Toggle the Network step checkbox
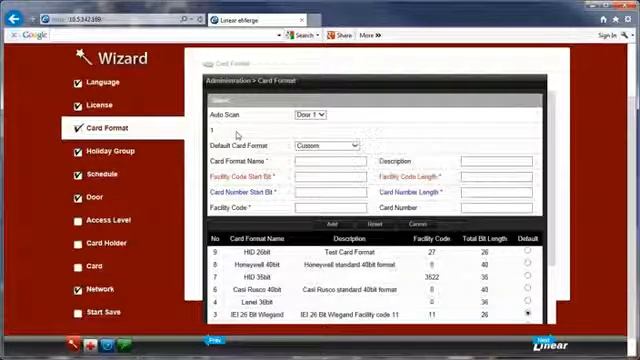Image resolution: width=640 pixels, height=360 pixels. (78, 290)
